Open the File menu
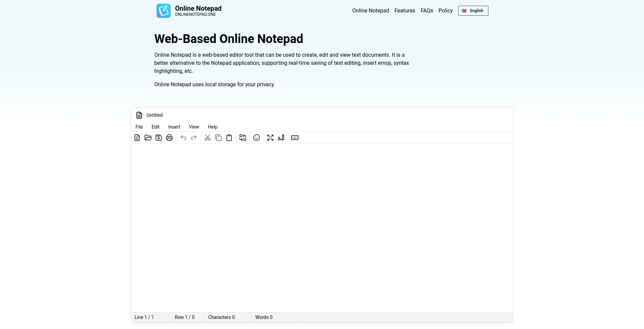Screen dimensions: 644x329 [139, 127]
